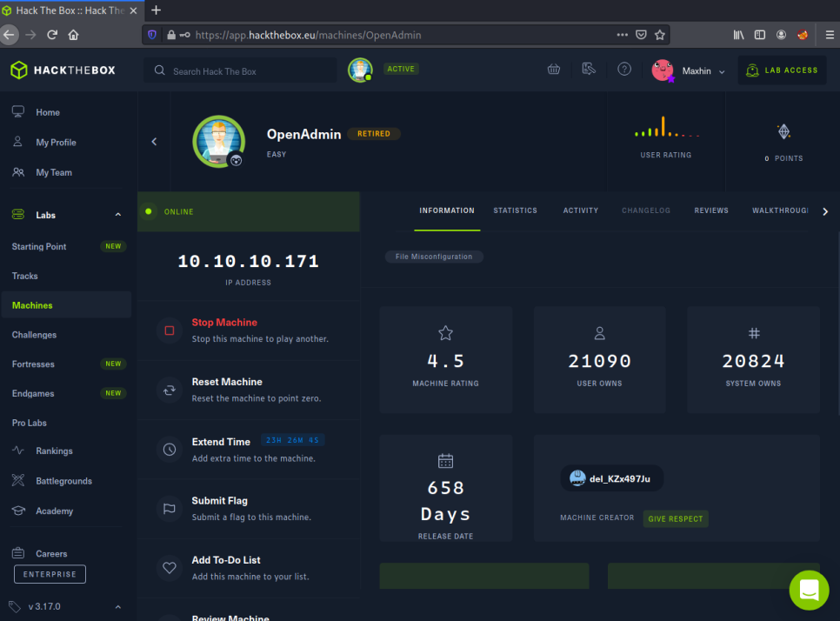The image size is (840, 621).
Task: Open the del_KZx497Ju creator profile
Action: (612, 478)
